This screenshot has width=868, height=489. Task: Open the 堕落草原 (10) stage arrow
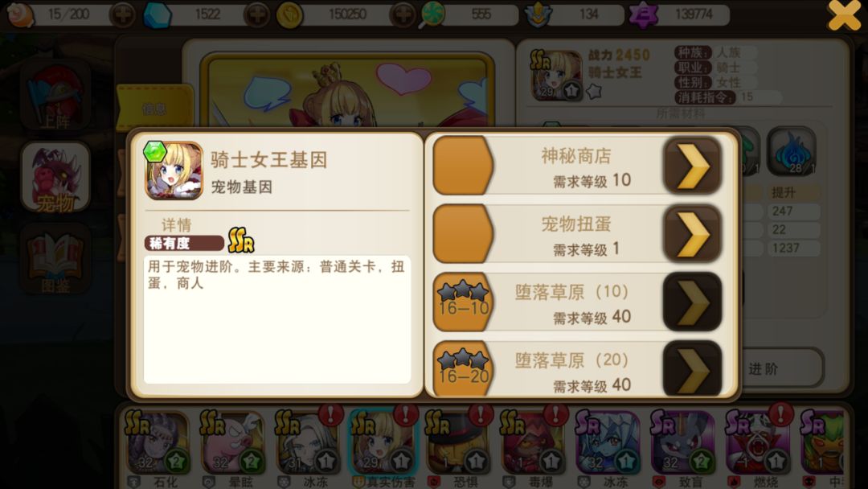692,302
